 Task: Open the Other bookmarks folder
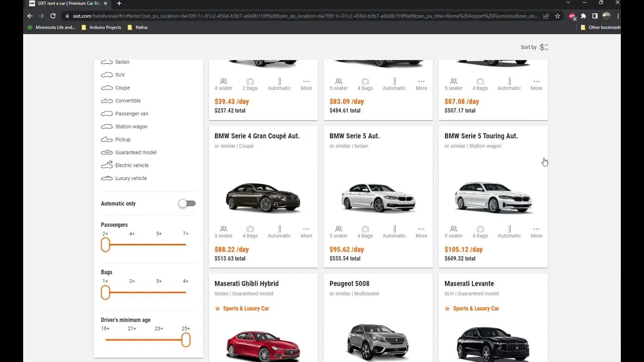(601, 27)
